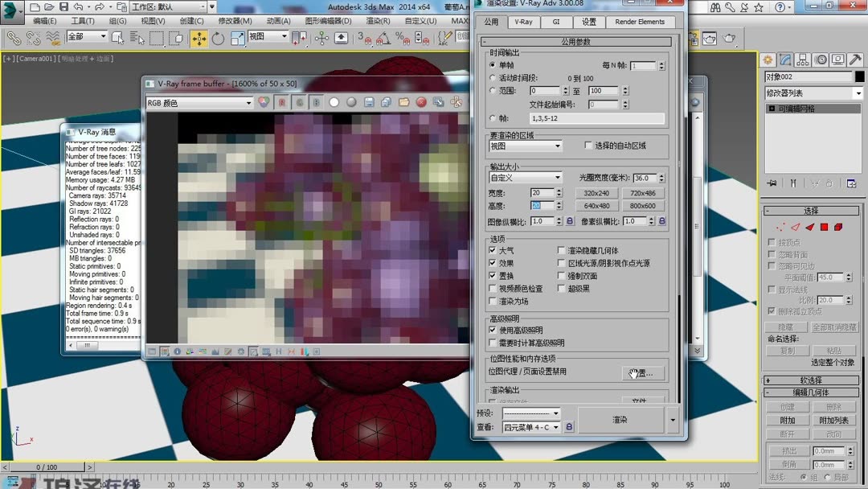Click the object color swatch beside 对象002
The image size is (868, 489).
point(860,76)
